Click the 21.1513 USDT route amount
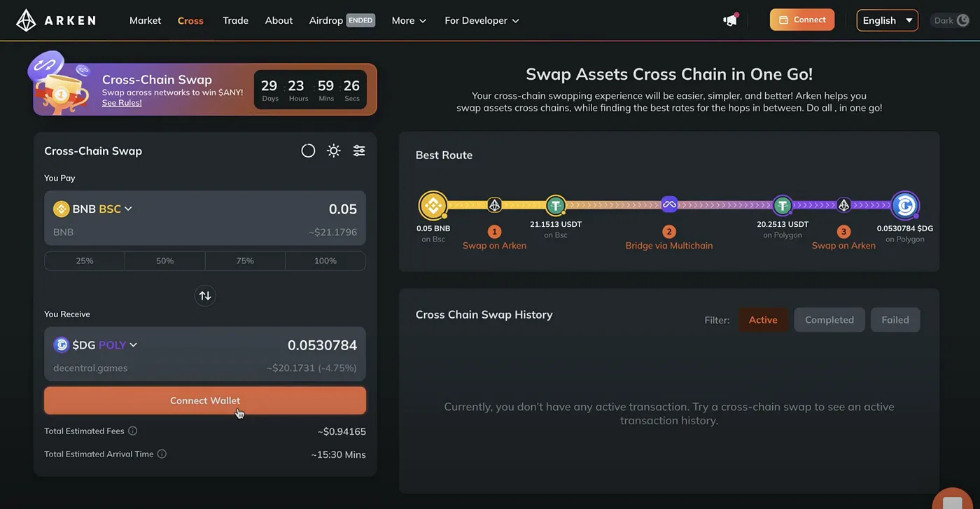The width and height of the screenshot is (980, 509). pyautogui.click(x=556, y=225)
